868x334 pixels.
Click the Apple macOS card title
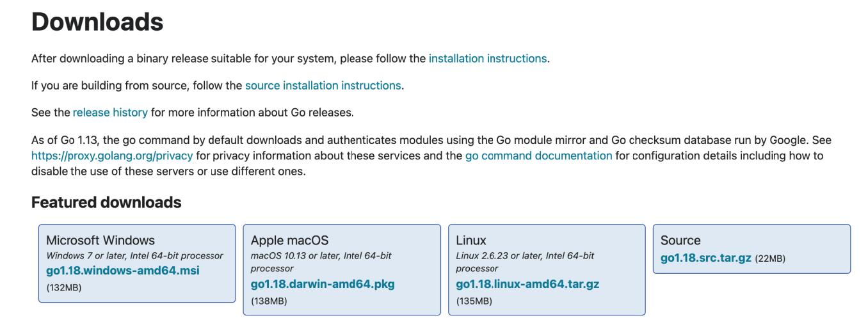(x=289, y=241)
